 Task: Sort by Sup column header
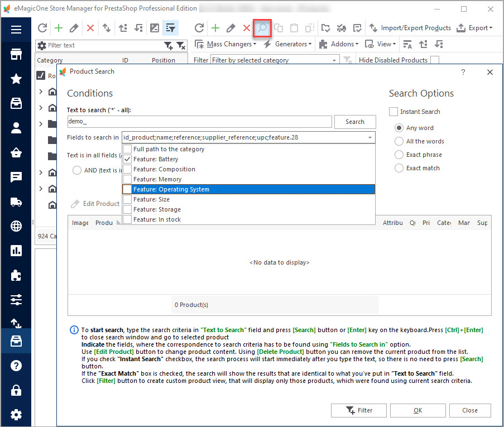482,223
